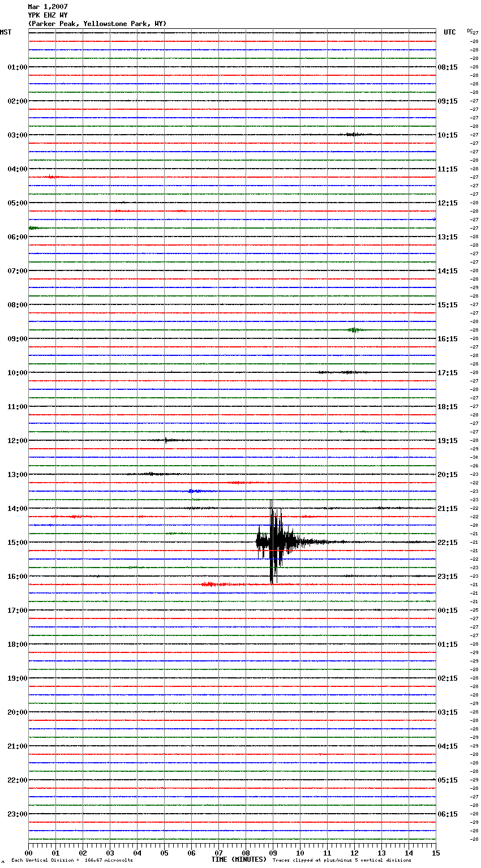Click the UTC "11:15" time label

[x=448, y=169]
